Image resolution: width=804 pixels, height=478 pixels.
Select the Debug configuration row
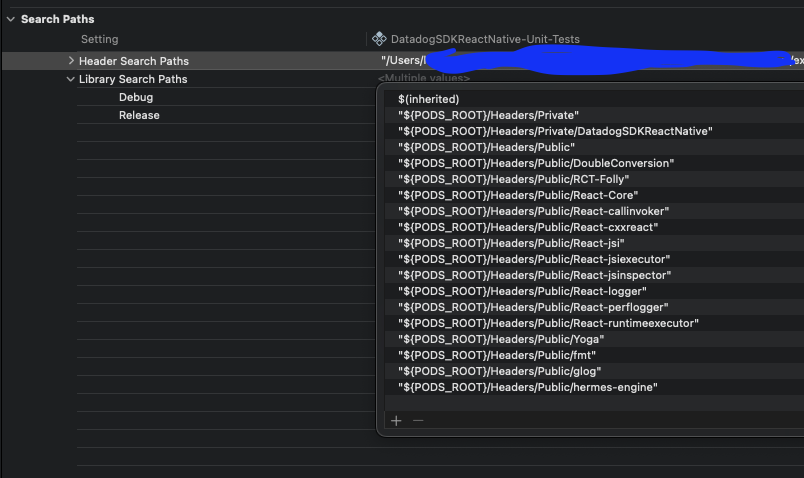coord(136,97)
